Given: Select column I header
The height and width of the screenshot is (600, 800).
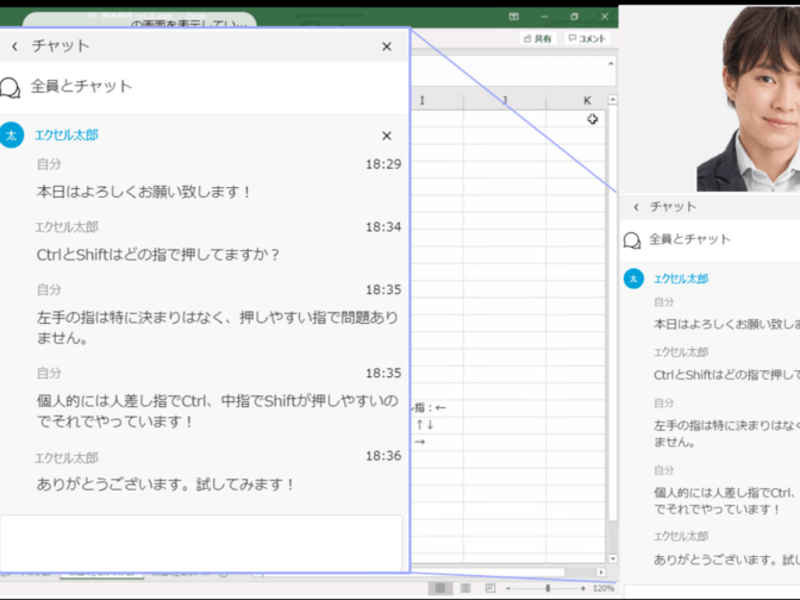Looking at the screenshot, I should coord(422,100).
